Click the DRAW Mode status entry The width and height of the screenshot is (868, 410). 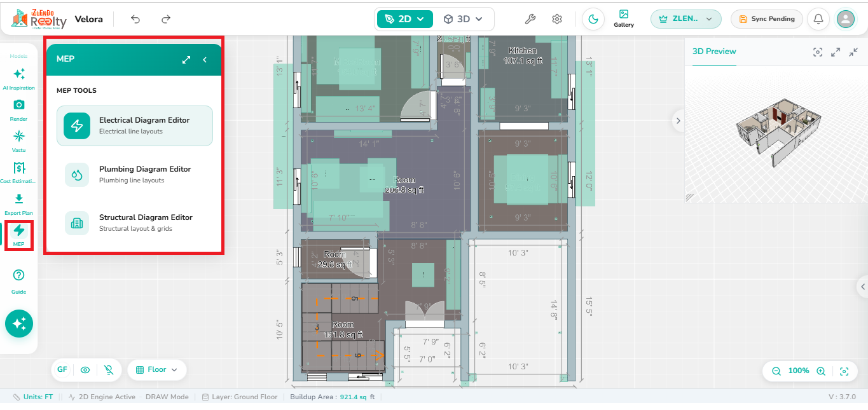(x=167, y=397)
